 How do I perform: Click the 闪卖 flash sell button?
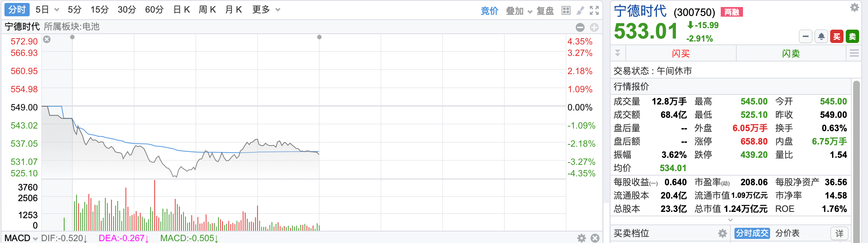tap(791, 53)
